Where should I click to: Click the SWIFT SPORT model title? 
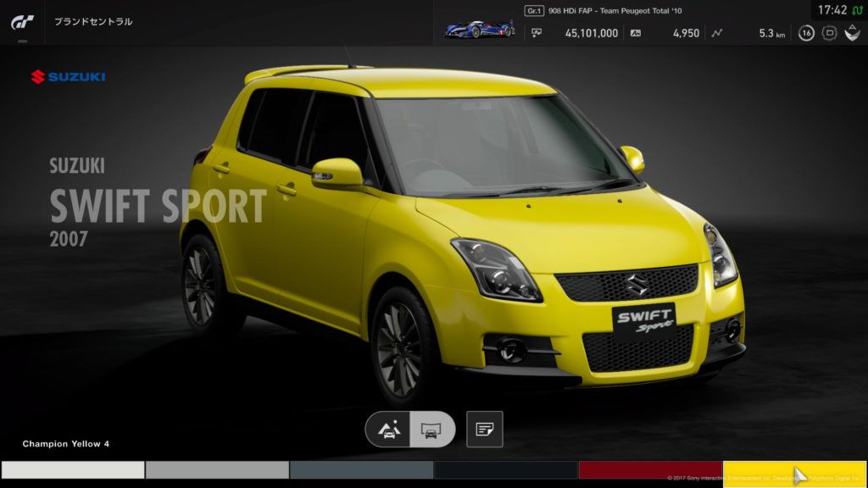pos(159,206)
